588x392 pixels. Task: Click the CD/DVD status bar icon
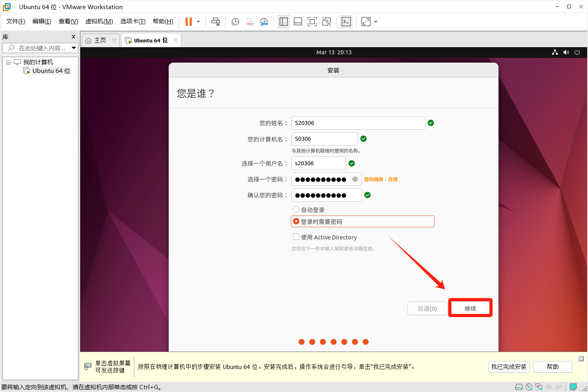[x=529, y=387]
